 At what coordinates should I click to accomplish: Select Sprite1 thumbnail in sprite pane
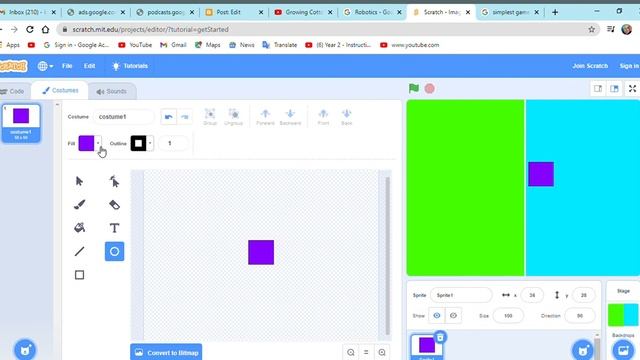427,347
